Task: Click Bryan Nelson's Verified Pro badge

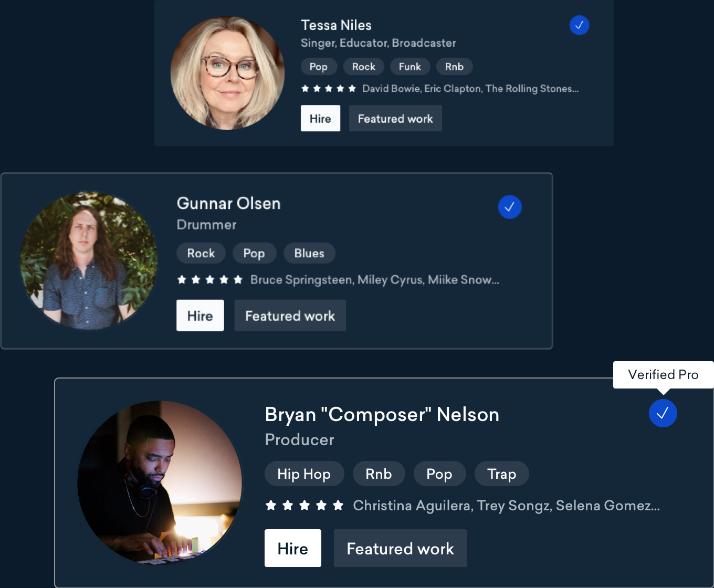Action: (663, 413)
